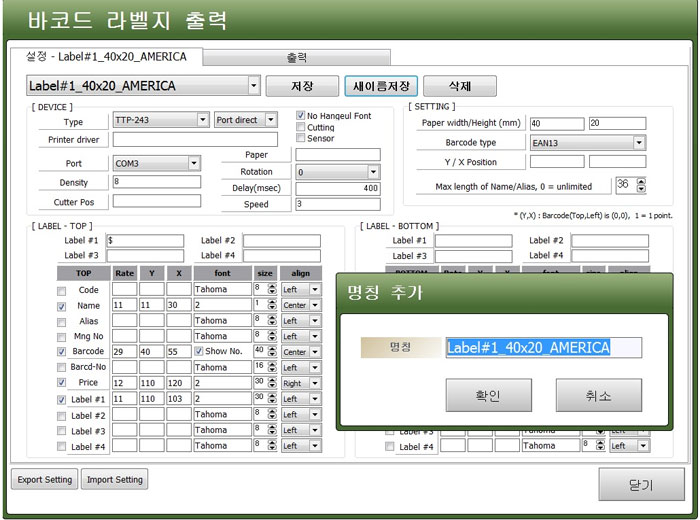Open align dropdown for Code row

pyautogui.click(x=315, y=290)
